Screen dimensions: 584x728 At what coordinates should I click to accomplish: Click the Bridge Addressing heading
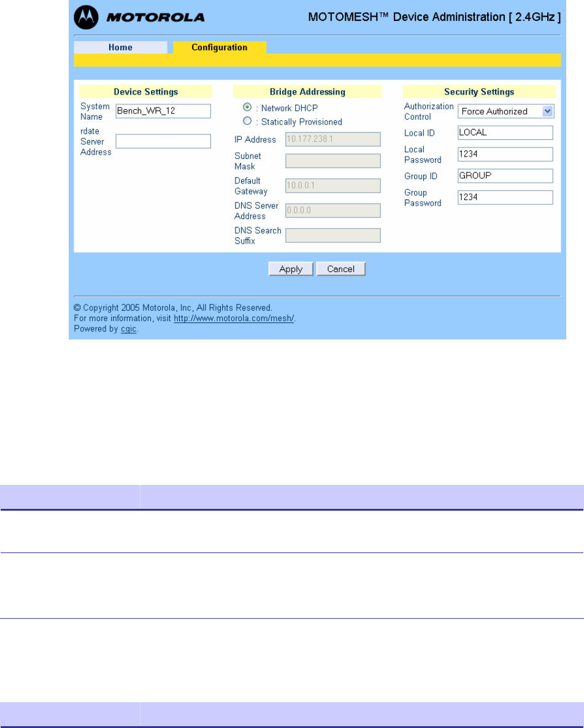click(307, 91)
